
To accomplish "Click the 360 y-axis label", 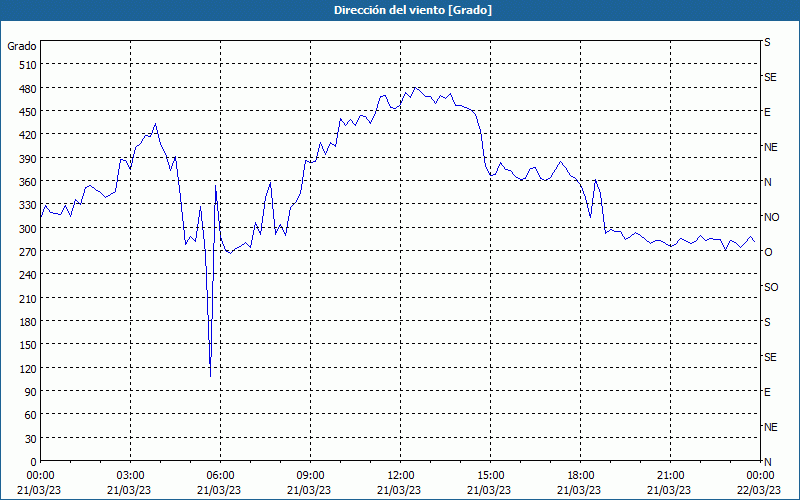I will pyautogui.click(x=29, y=182).
